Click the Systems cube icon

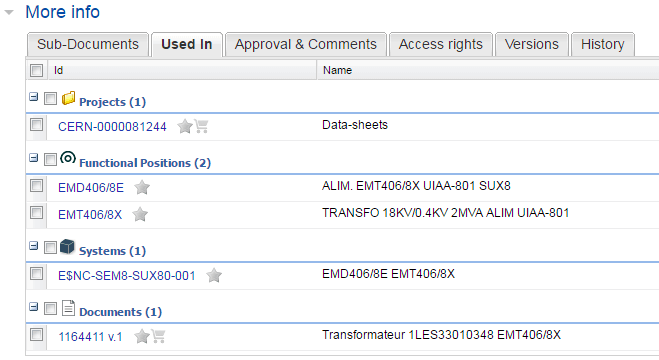[67, 247]
